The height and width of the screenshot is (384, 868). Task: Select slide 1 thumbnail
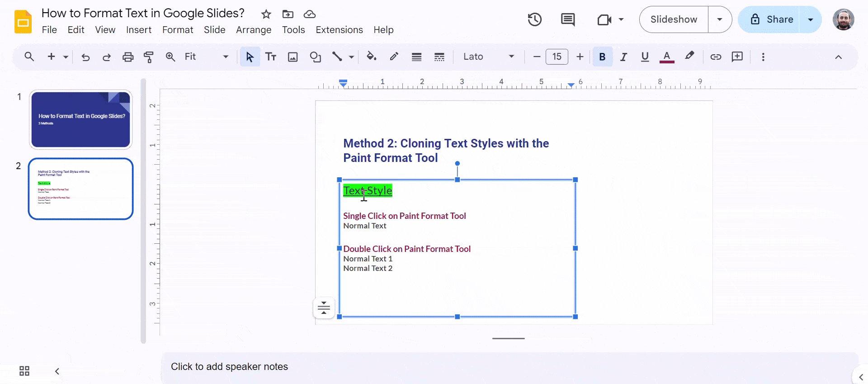(x=80, y=119)
